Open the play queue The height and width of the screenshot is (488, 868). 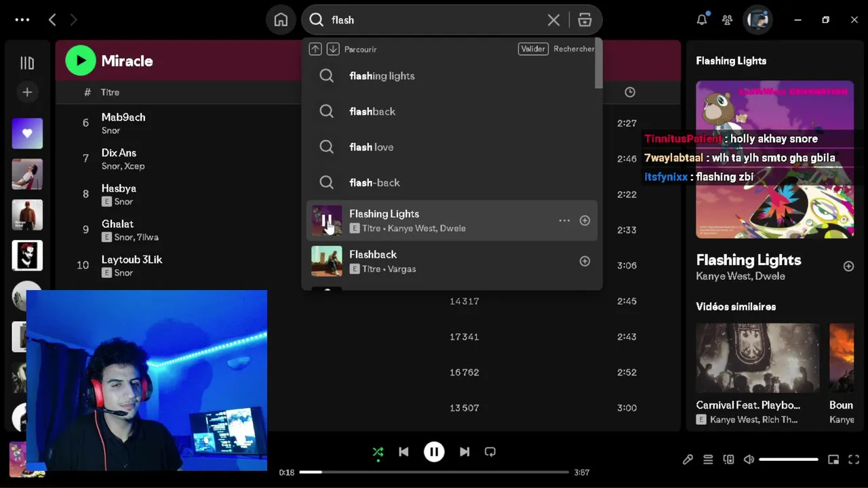[708, 460]
